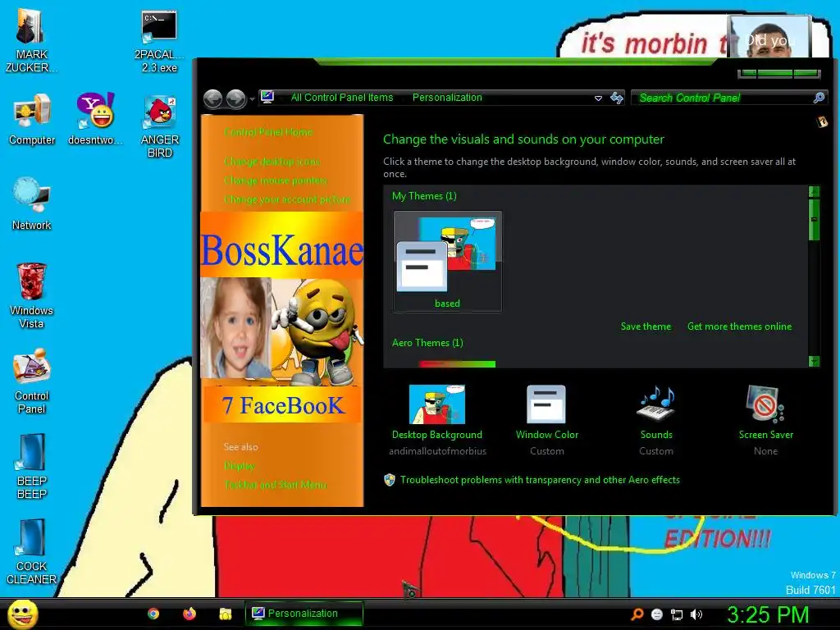840x630 pixels.
Task: Select the Computer desktop icon
Action: (x=32, y=119)
